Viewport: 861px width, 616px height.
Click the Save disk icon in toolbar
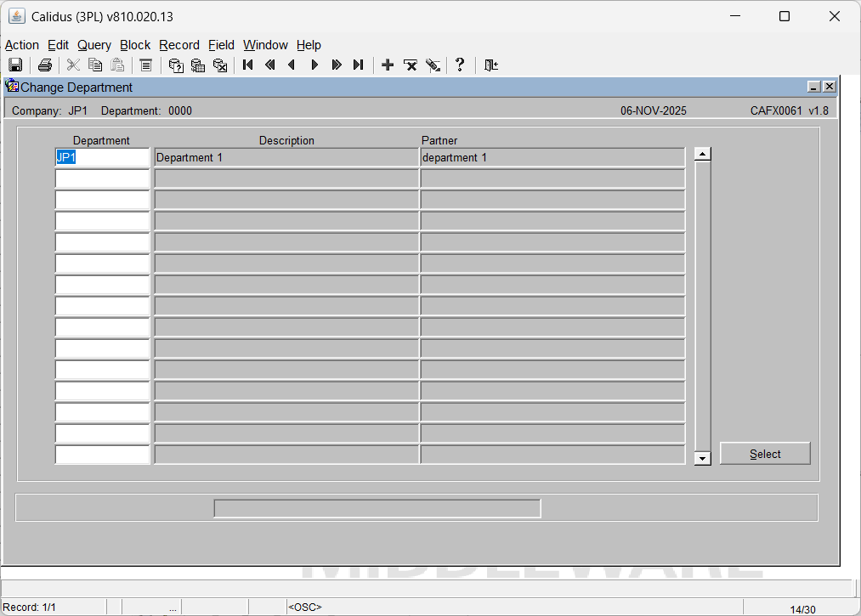tap(15, 65)
